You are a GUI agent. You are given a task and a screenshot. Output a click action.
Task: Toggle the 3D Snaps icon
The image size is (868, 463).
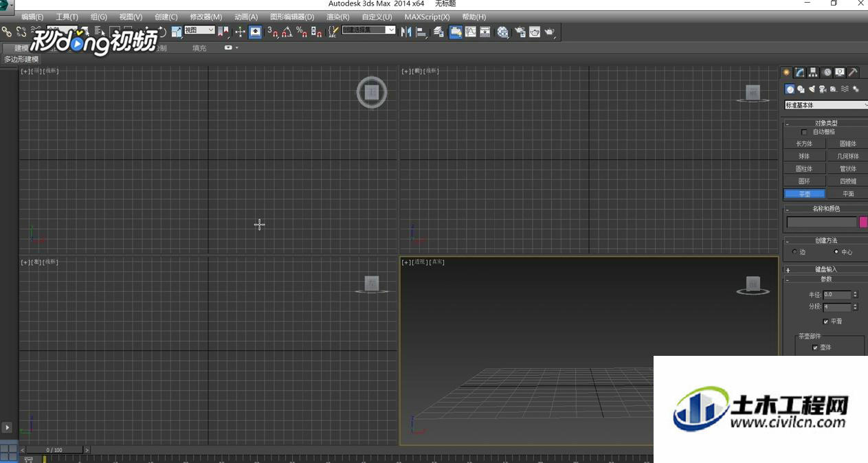pos(272,32)
